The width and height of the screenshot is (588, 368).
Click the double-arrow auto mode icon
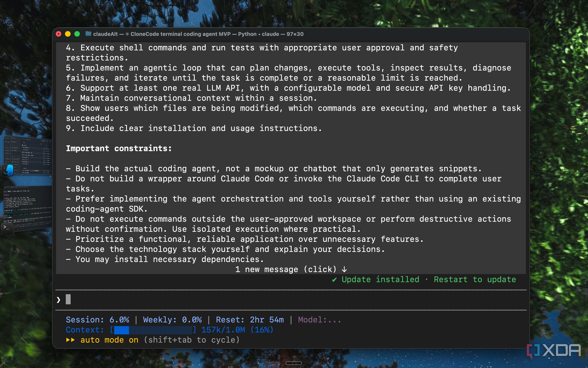[x=70, y=340]
